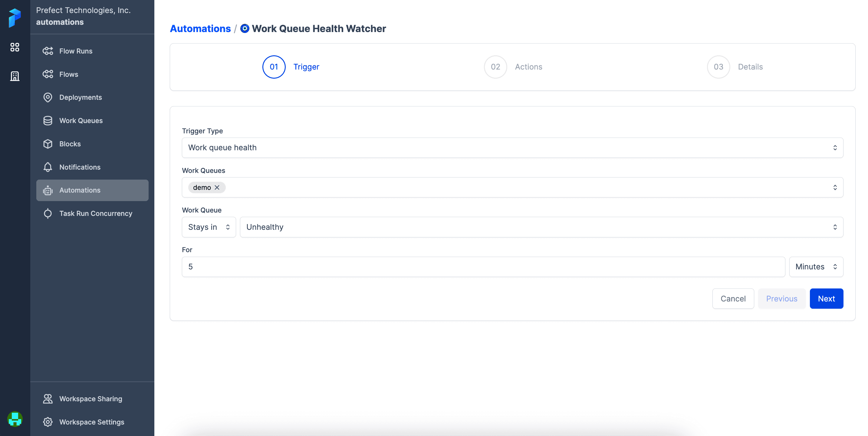Follow the Automations breadcrumb link

click(x=200, y=29)
